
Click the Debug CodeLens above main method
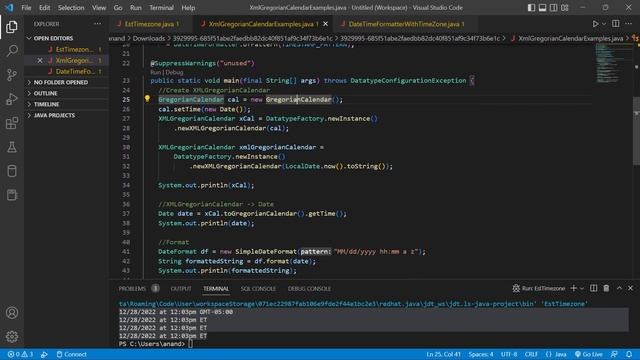[174, 72]
